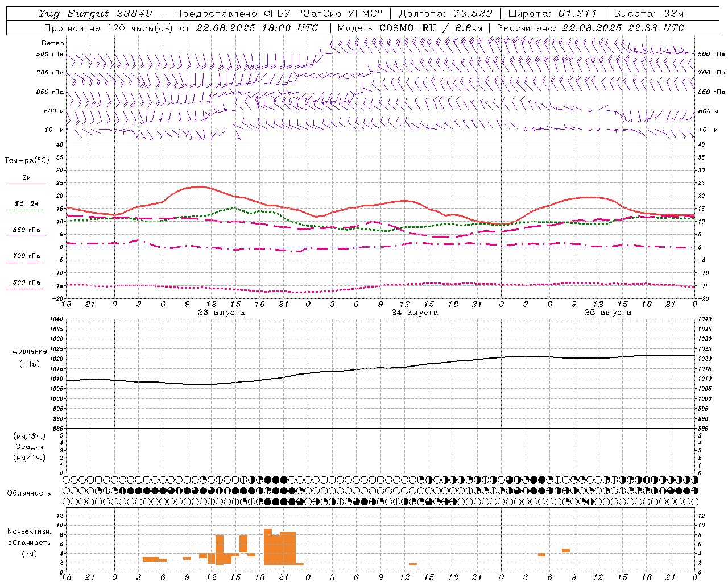The width and height of the screenshot is (728, 582).
Task: Click the (мм/3ч.) precipitation unit label
Action: coord(30,436)
